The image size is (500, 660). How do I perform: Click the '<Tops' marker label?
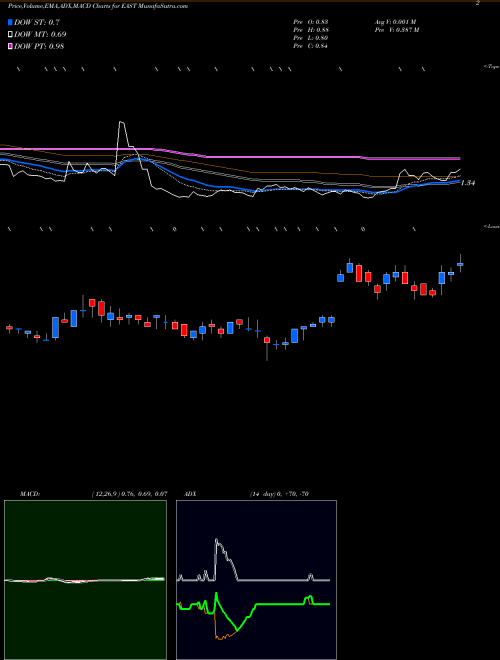coord(492,67)
